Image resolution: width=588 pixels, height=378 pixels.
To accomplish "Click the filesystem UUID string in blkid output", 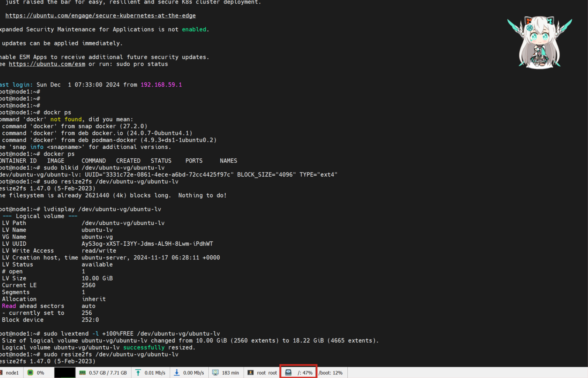I will pos(168,175).
